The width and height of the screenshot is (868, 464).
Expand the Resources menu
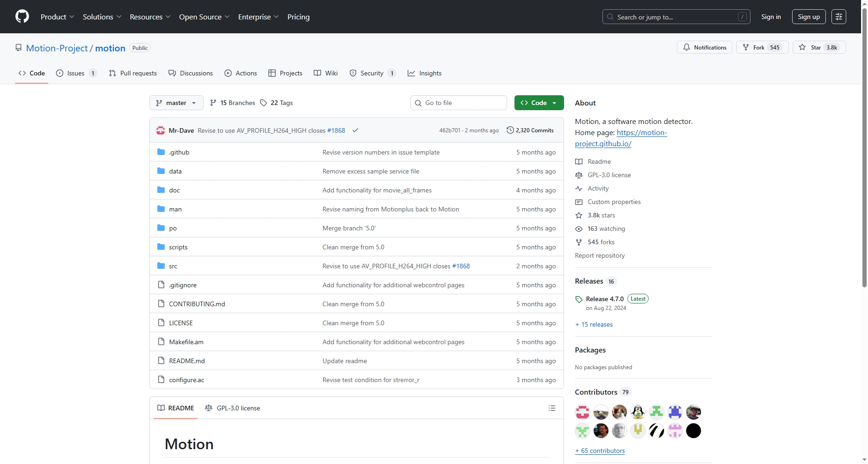pos(150,17)
